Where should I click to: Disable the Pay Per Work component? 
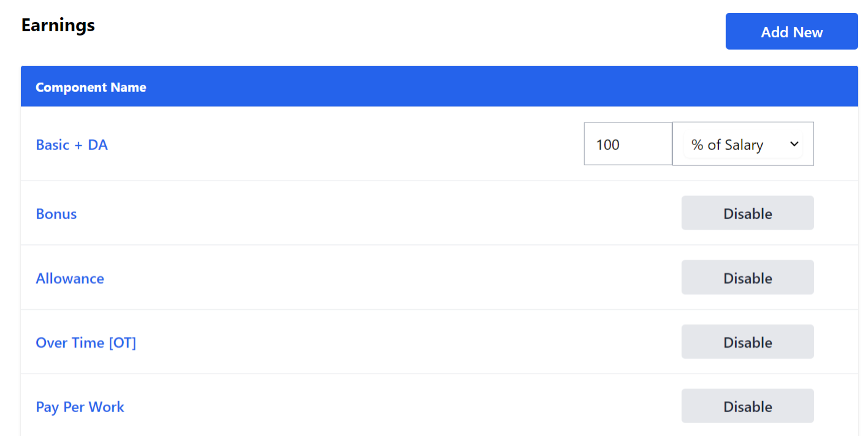coord(747,407)
